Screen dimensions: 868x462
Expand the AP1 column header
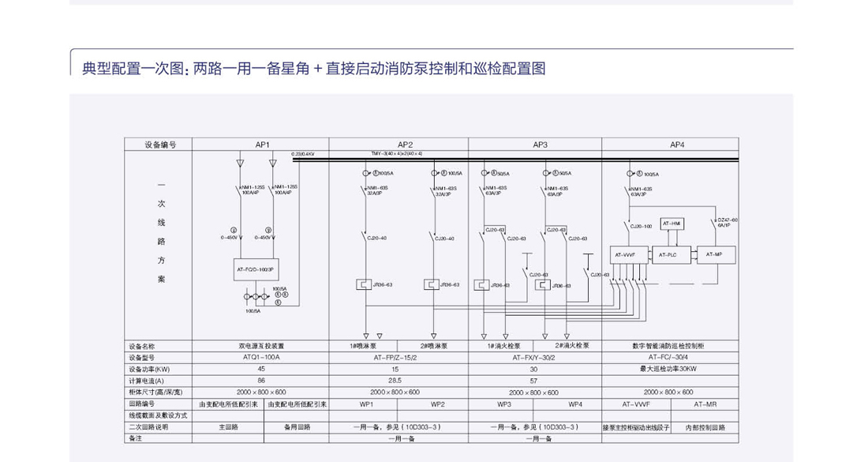(x=260, y=144)
